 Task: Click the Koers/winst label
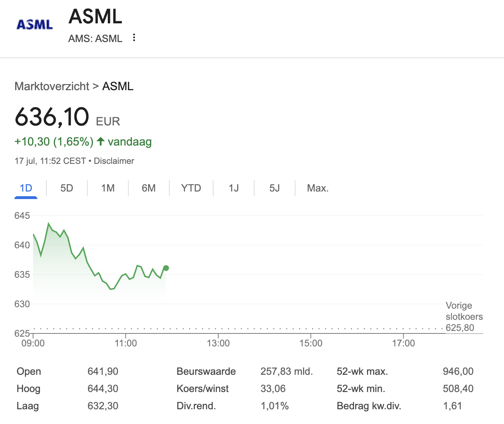pyautogui.click(x=202, y=389)
